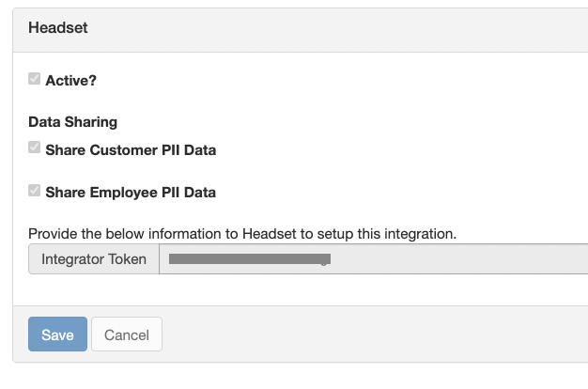Cancel the Headset integration changes

127,335
